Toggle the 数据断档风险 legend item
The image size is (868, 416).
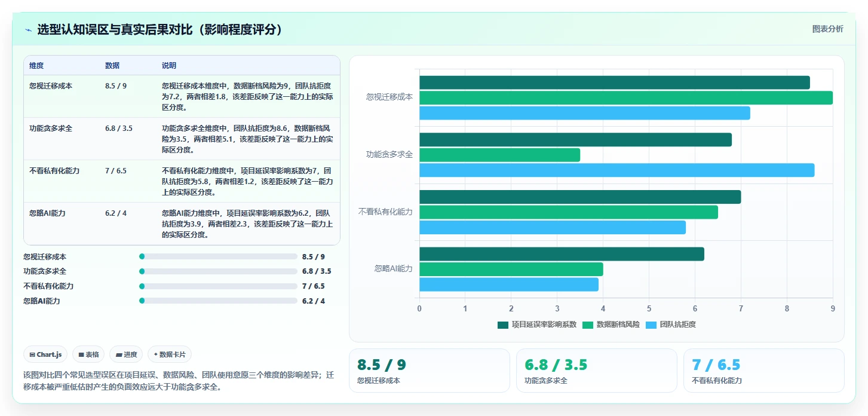coord(611,325)
